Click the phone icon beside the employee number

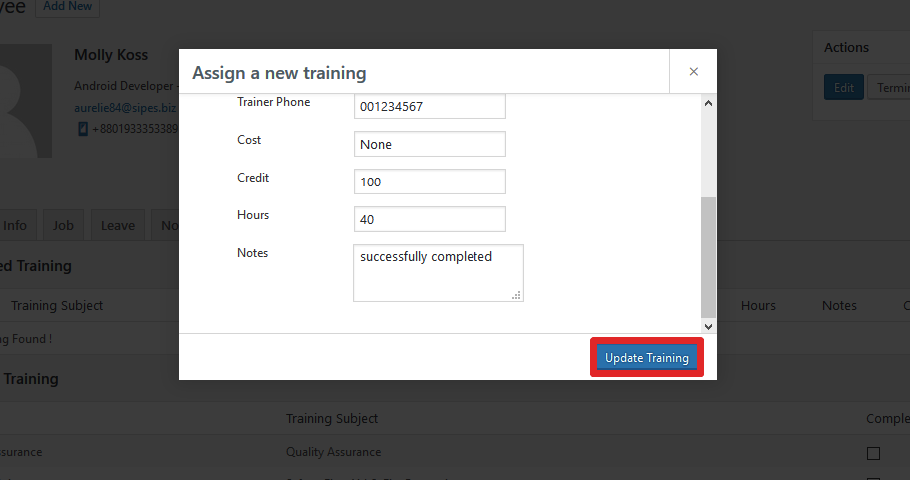coord(84,129)
